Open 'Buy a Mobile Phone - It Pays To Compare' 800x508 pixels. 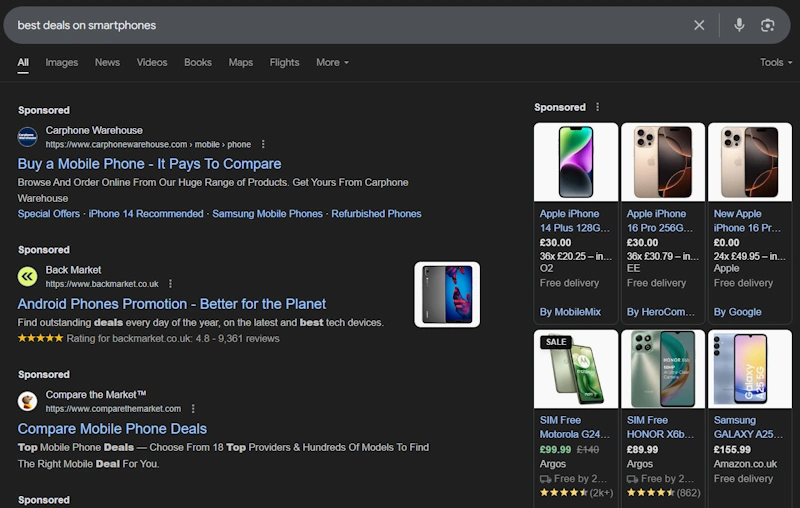(149, 164)
